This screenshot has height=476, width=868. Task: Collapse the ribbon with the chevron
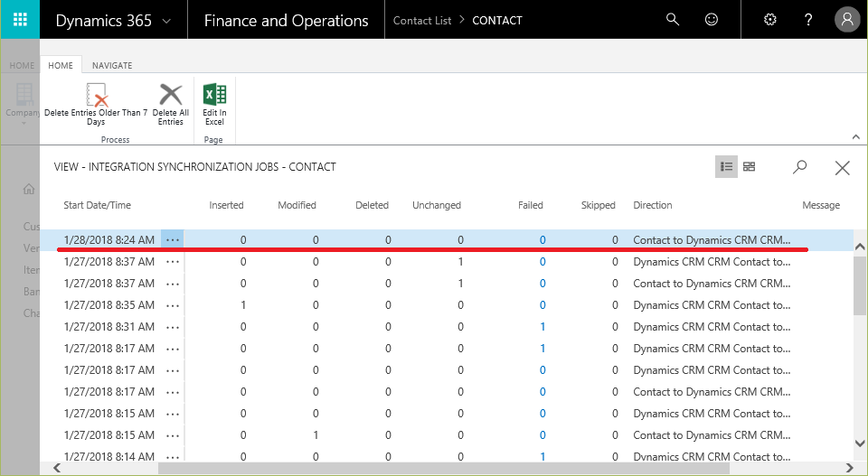pyautogui.click(x=856, y=136)
